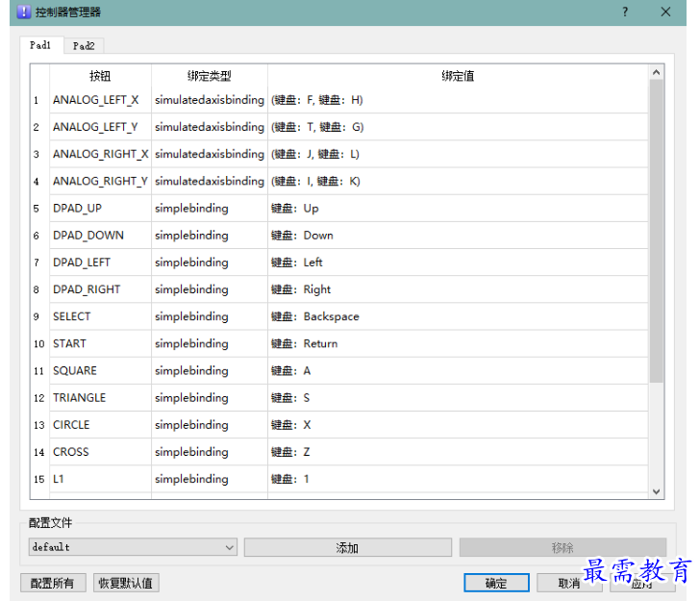
Task: Click the vertical scrollbar thumb
Action: [656, 231]
